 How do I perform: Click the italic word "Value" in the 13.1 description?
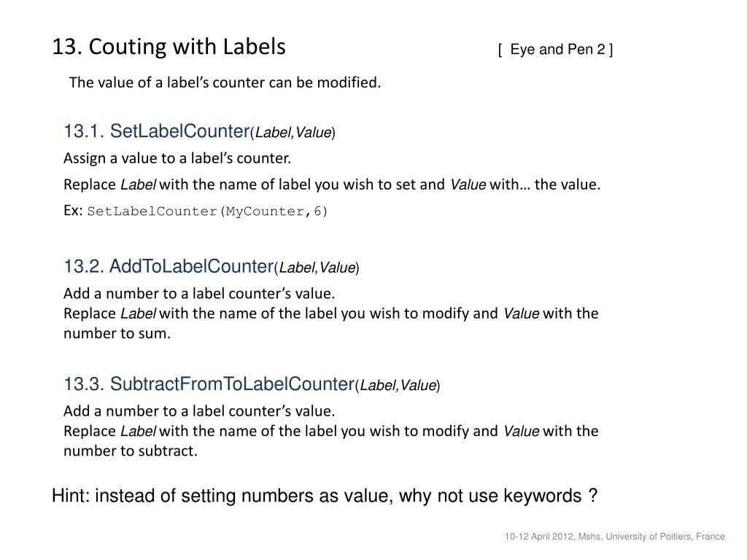468,184
